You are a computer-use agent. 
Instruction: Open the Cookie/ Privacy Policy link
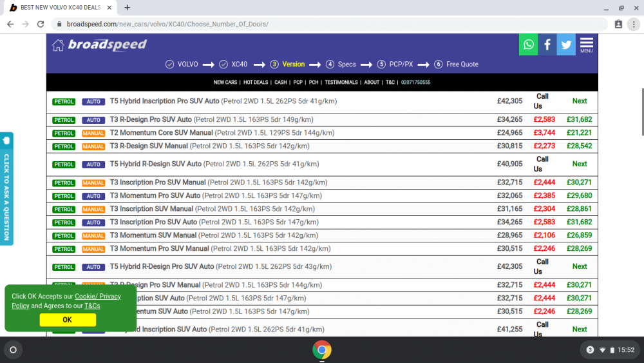tap(66, 301)
